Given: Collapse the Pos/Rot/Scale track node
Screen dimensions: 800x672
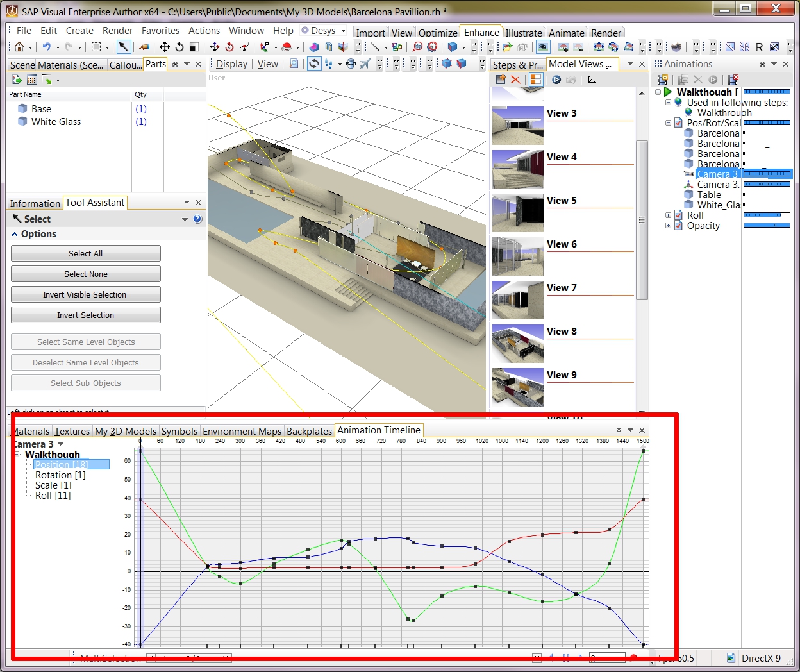Looking at the screenshot, I should 668,123.
